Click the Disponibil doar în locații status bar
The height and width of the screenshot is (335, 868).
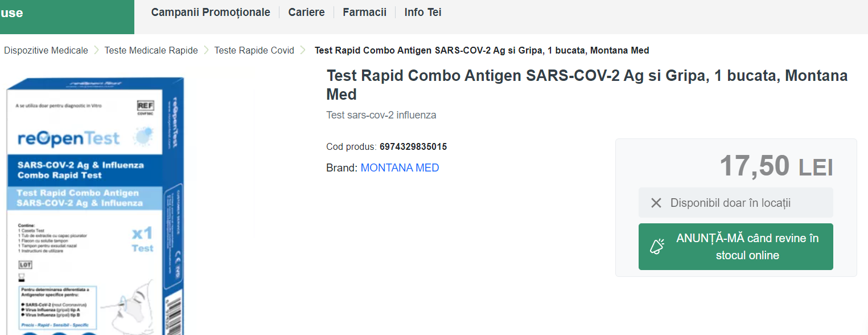coord(735,202)
